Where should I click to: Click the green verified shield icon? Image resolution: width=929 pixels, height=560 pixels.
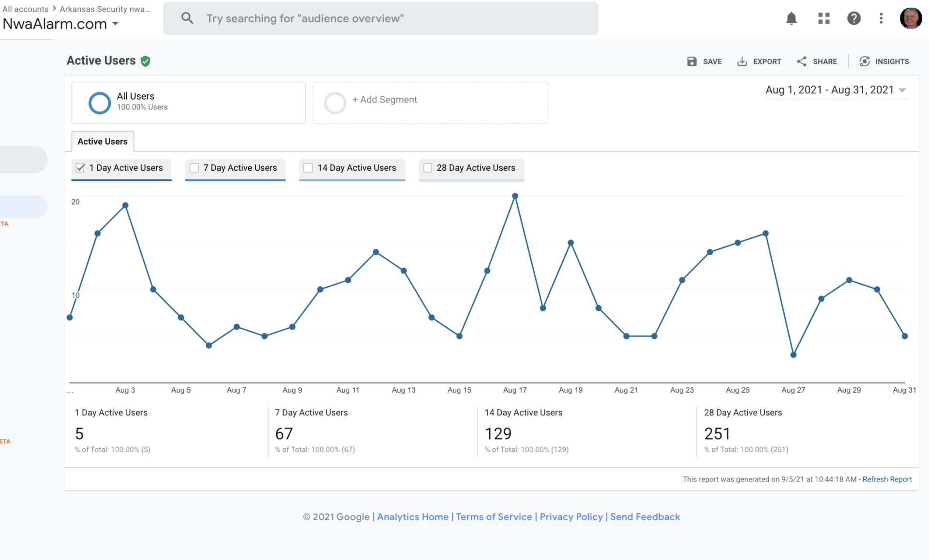[146, 61]
